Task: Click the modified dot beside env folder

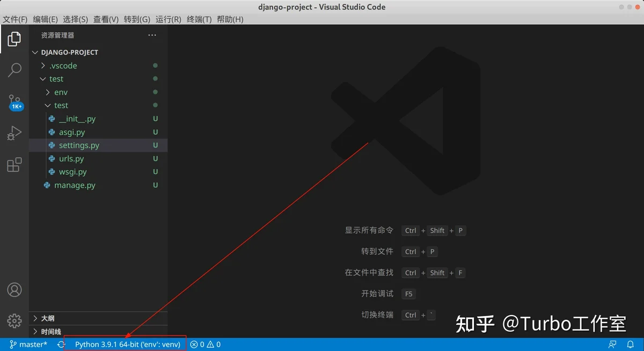Action: coord(155,92)
